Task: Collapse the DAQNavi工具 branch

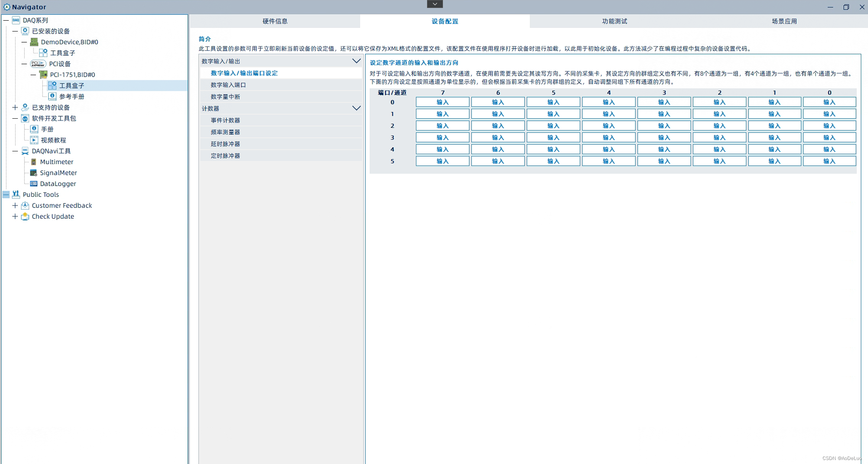Action: (x=15, y=151)
